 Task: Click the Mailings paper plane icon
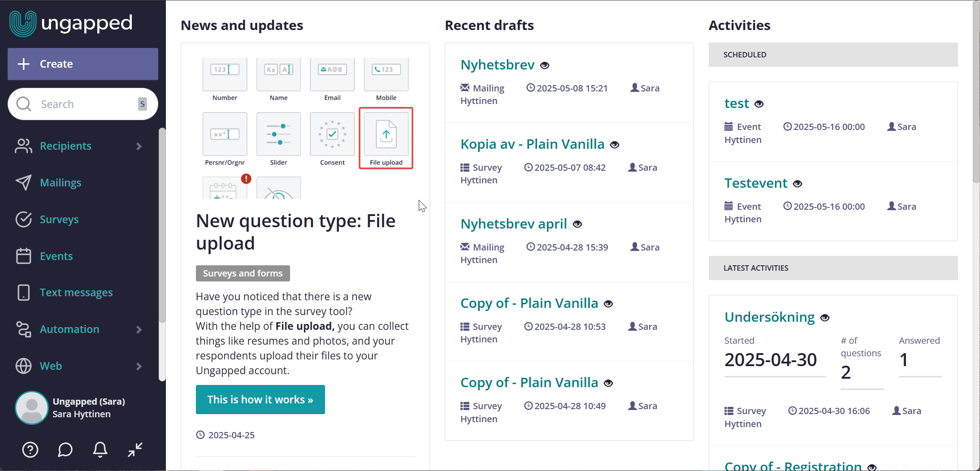click(x=23, y=182)
